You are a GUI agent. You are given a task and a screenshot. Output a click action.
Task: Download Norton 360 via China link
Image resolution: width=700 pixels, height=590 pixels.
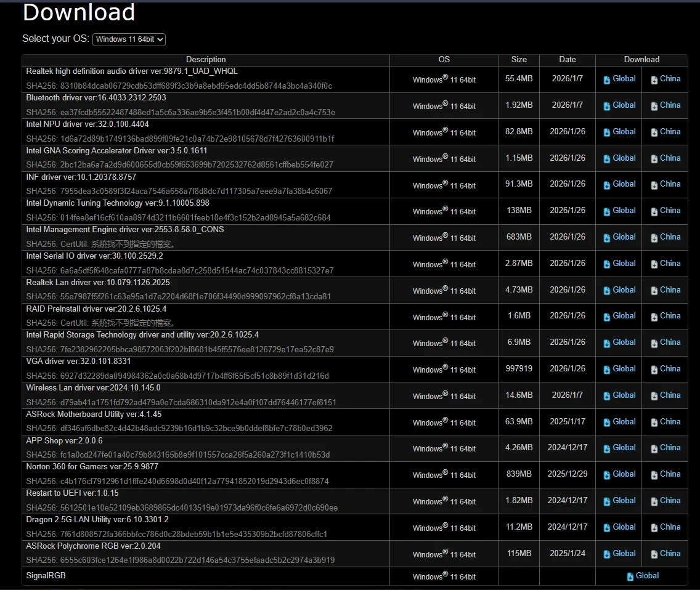tap(670, 474)
